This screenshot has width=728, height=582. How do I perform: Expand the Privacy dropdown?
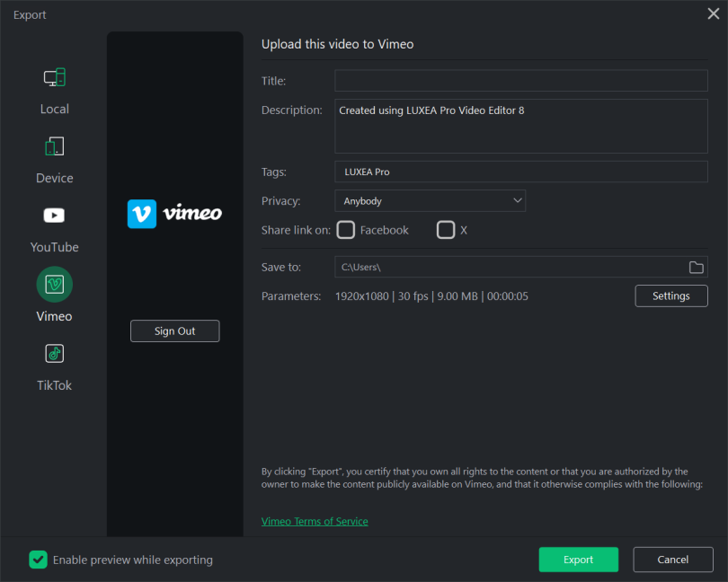[430, 201]
